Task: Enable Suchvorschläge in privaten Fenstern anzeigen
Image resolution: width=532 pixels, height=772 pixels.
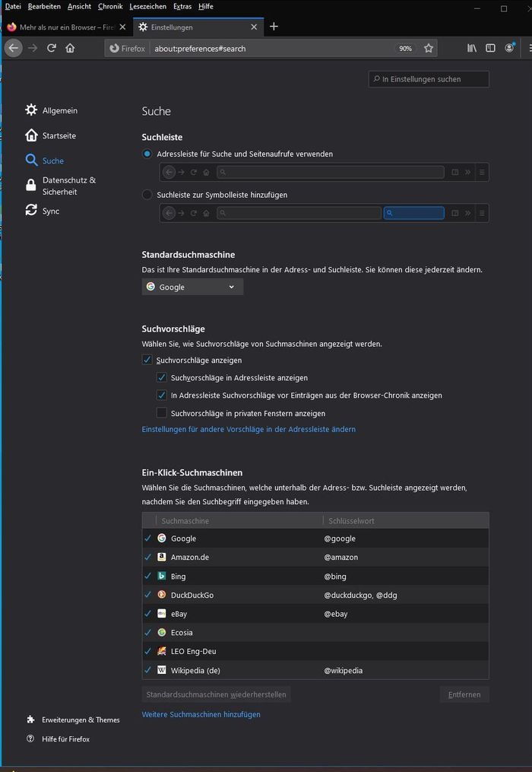Action: point(162,413)
